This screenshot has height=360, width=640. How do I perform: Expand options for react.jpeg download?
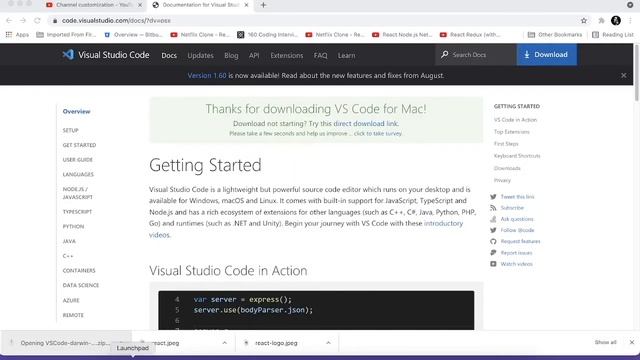tap(224, 343)
